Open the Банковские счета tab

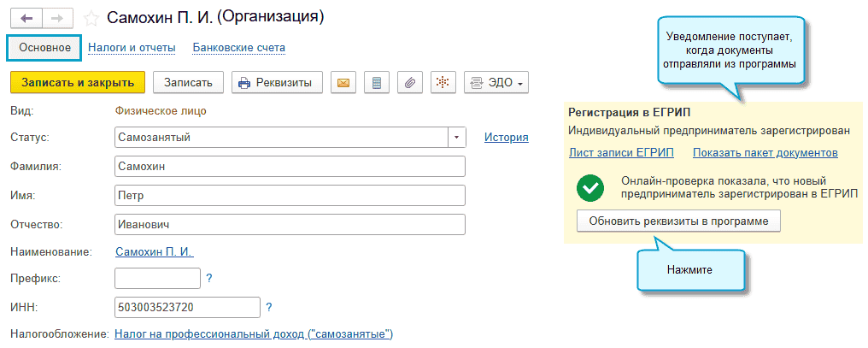tap(239, 48)
